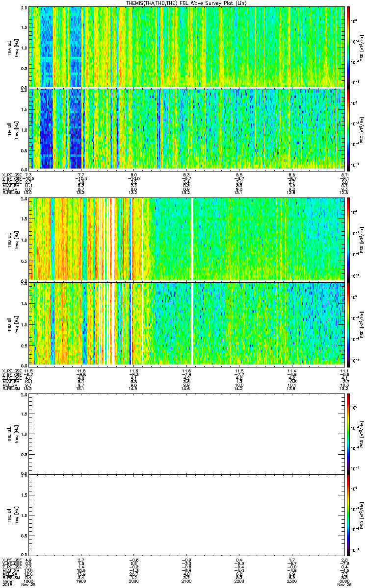The image size is (368, 588).
Task: Click the 2200 time tick label
Action: (239, 582)
